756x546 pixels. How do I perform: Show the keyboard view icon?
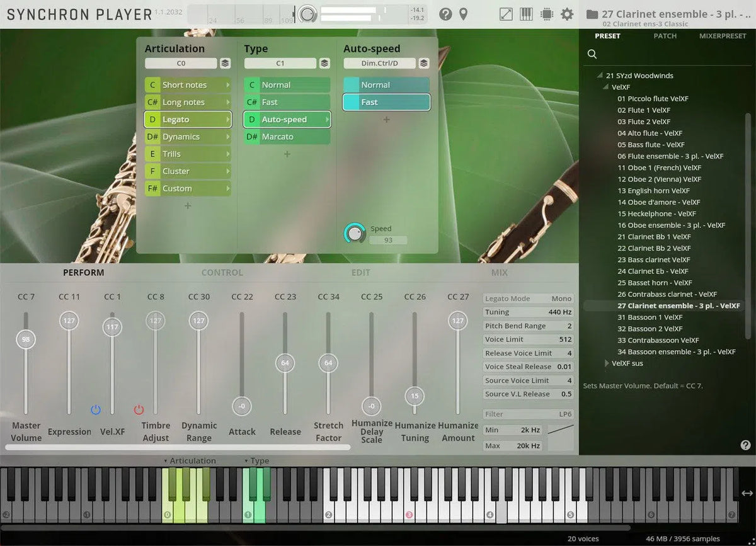[x=526, y=14]
